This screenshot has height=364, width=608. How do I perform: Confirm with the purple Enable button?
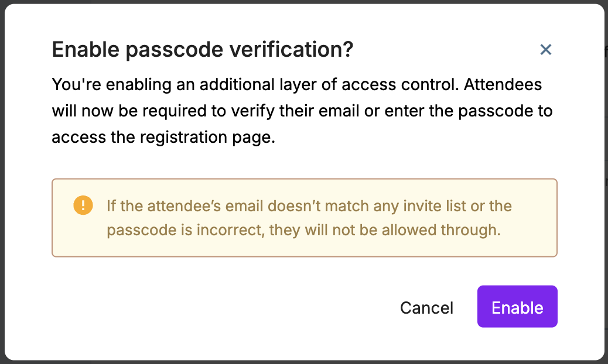tap(517, 307)
